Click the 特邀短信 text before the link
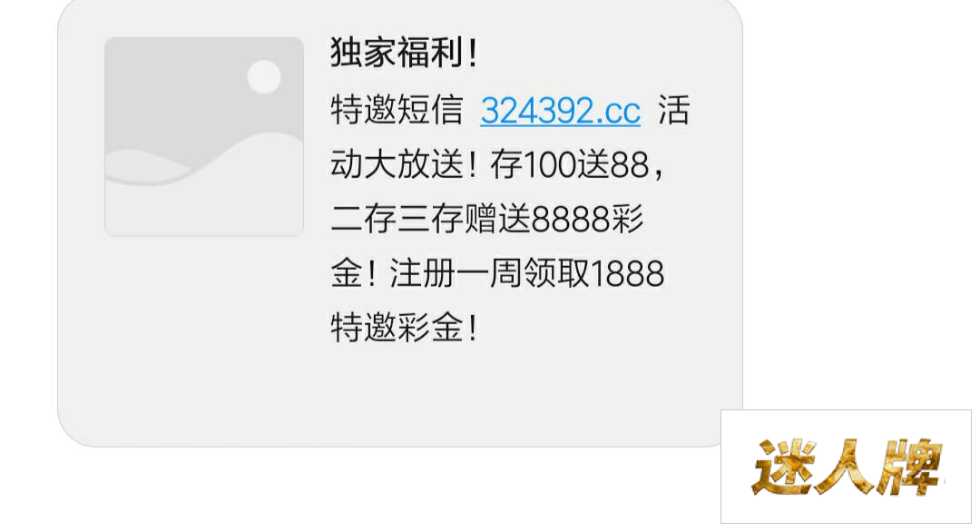This screenshot has width=980, height=532. (x=397, y=110)
